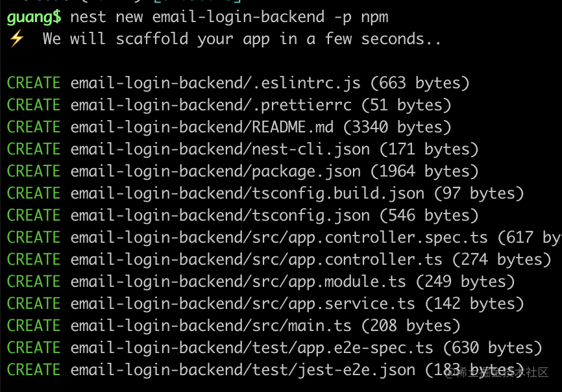Select the test/jest-e2e.json path
The width and height of the screenshot is (562, 392).
[243, 370]
